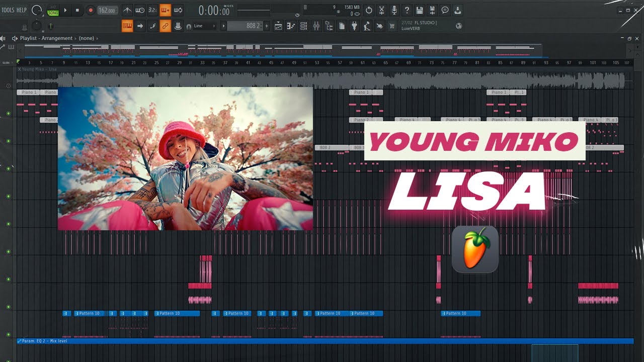644x362 pixels.
Task: Open the Piano roll view icon
Action: (291, 26)
